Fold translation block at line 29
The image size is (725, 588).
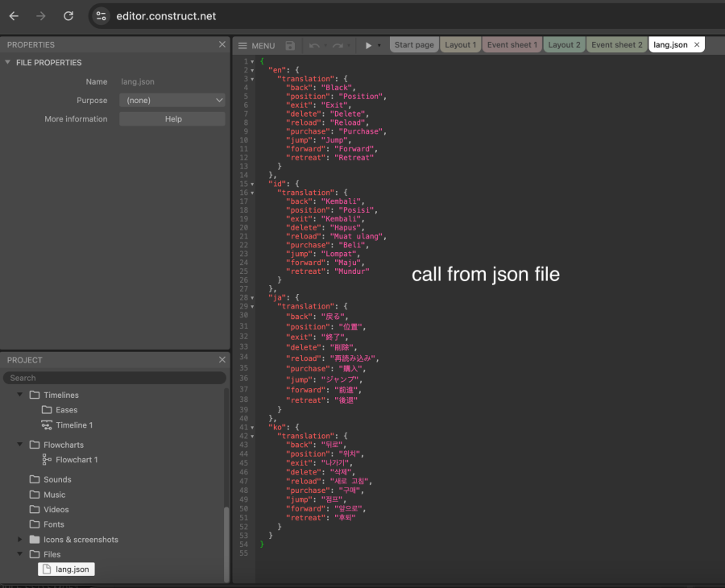click(x=252, y=306)
